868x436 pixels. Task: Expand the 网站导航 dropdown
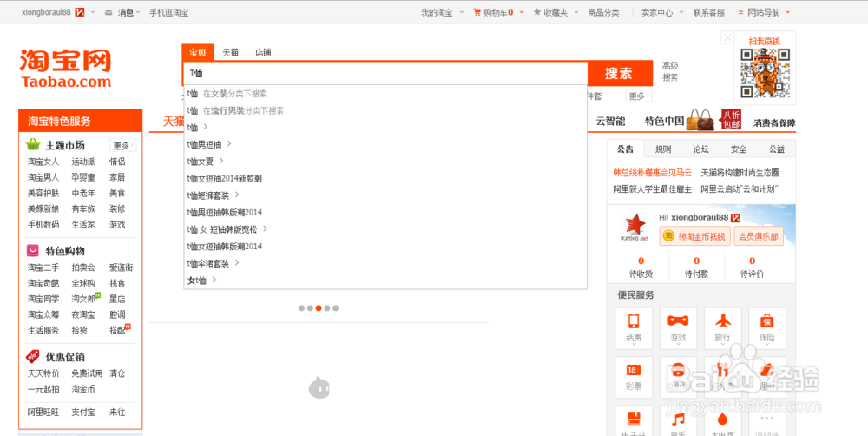[788, 12]
